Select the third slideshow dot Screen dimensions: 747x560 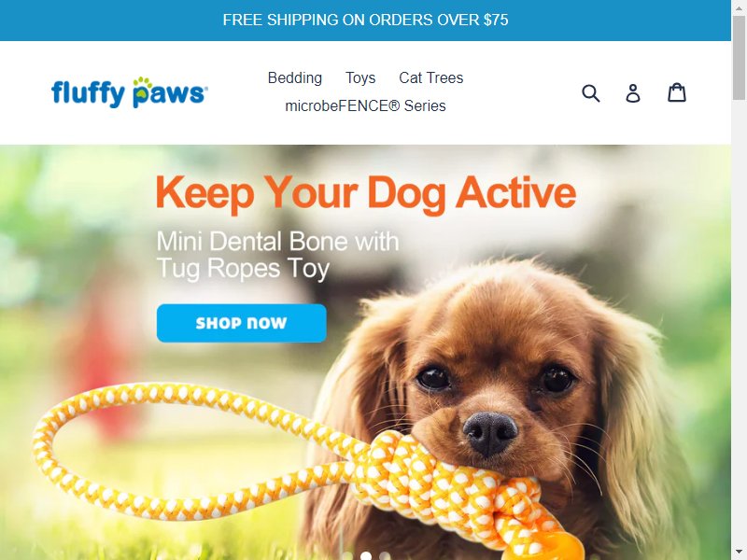(385, 556)
